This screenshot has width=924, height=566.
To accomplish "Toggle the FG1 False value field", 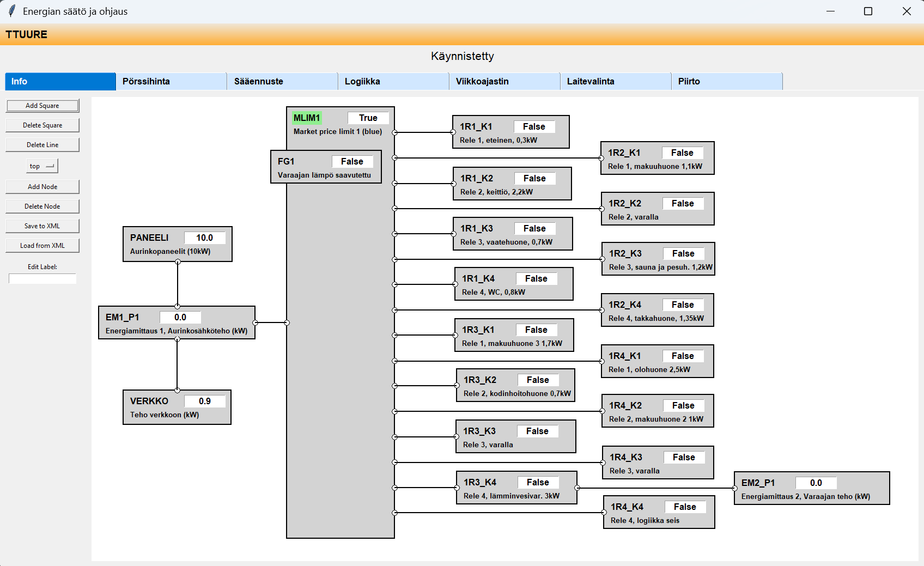I will click(x=352, y=161).
